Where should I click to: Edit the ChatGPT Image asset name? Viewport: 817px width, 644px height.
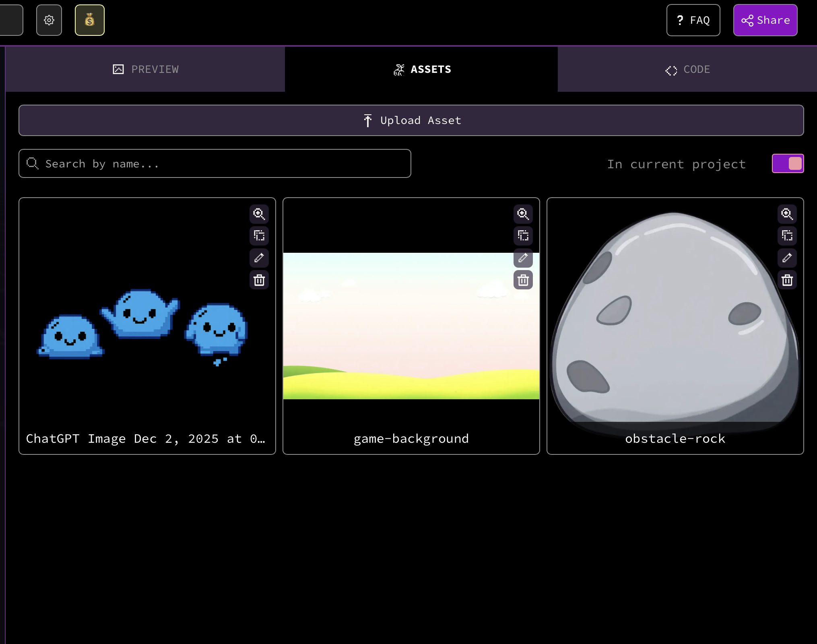259,258
